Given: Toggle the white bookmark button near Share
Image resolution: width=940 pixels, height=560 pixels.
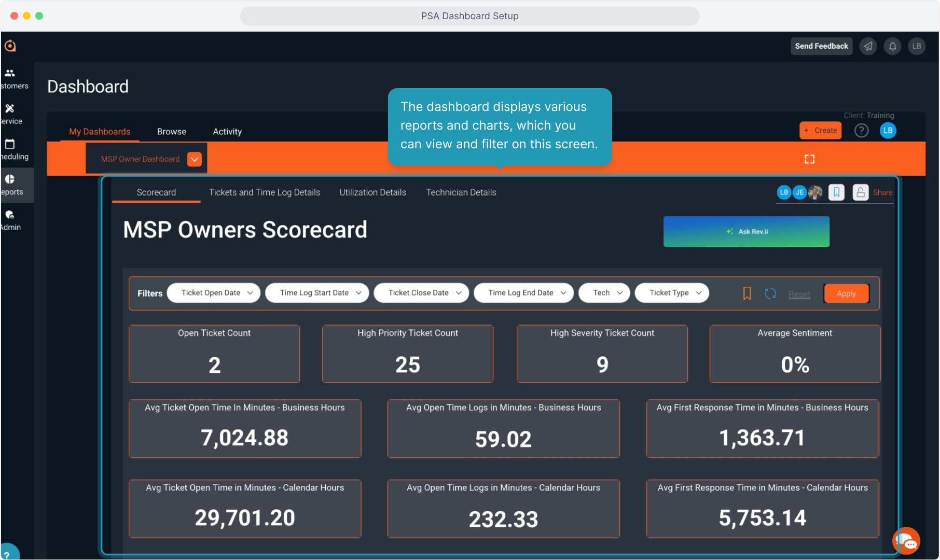Looking at the screenshot, I should click(x=836, y=192).
